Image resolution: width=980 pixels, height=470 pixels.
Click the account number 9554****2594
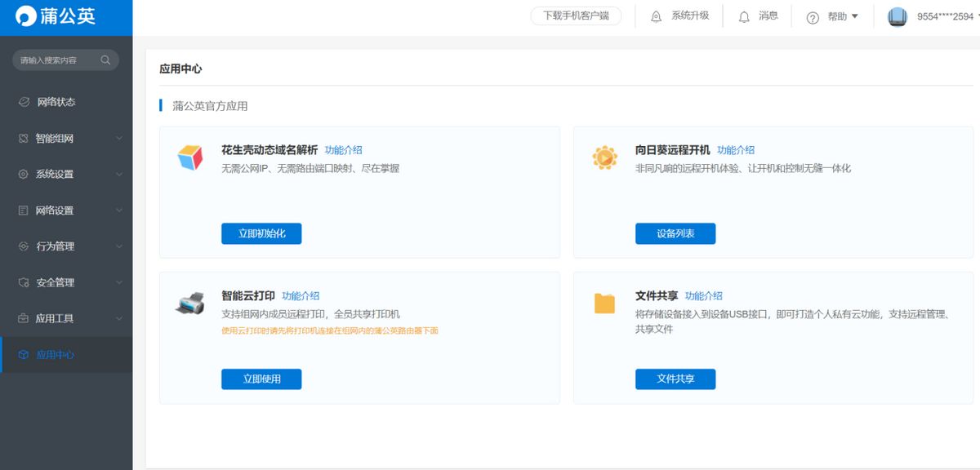click(x=945, y=16)
